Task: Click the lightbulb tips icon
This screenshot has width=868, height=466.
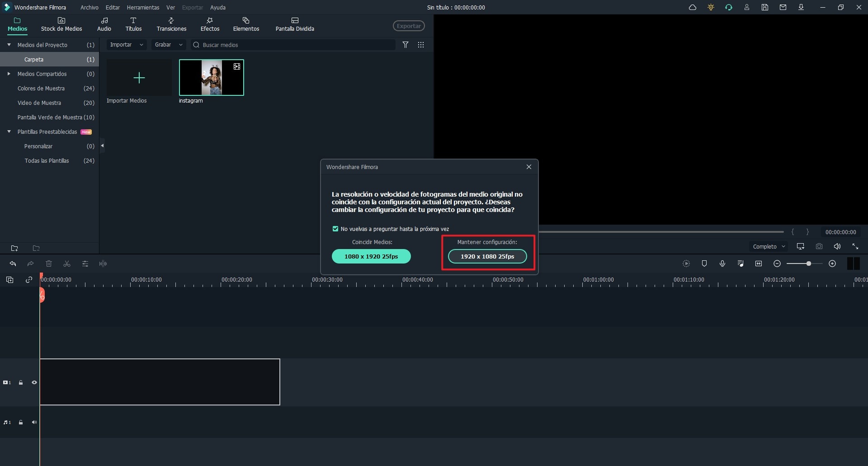Action: pyautogui.click(x=711, y=7)
